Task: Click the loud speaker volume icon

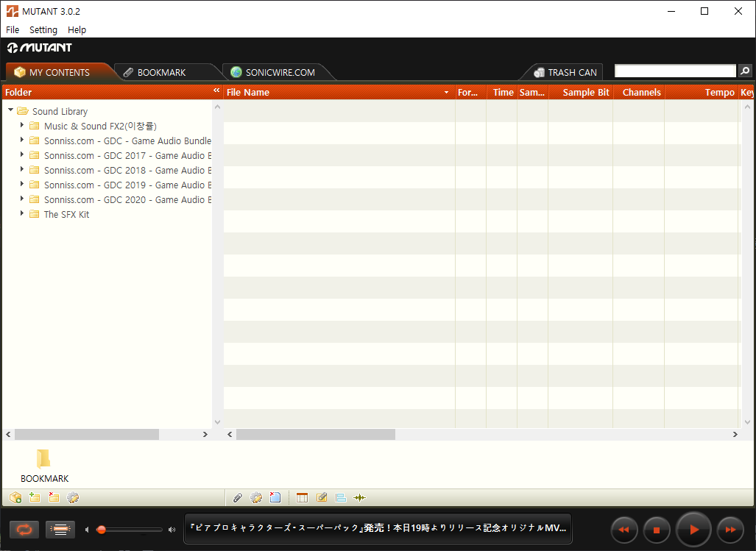Action: pos(172,530)
